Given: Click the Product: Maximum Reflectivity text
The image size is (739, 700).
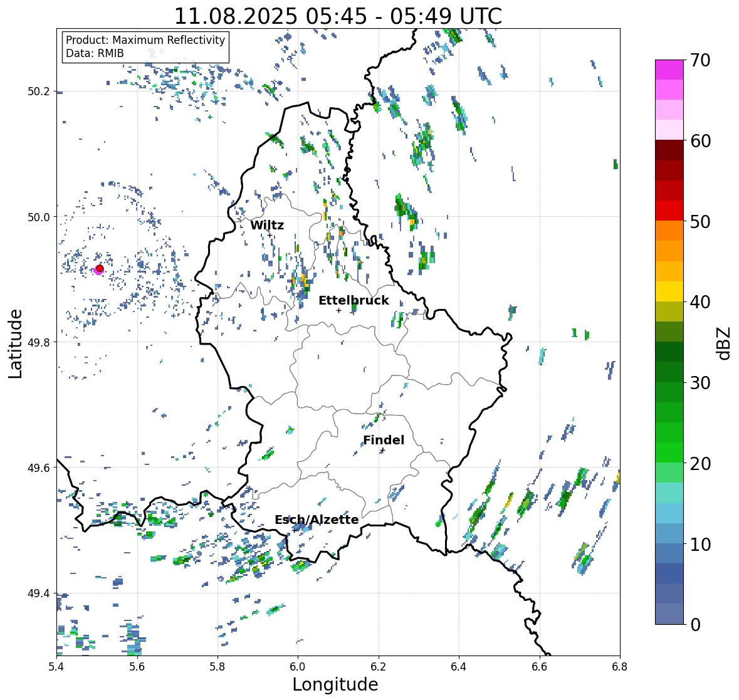Looking at the screenshot, I should 145,40.
